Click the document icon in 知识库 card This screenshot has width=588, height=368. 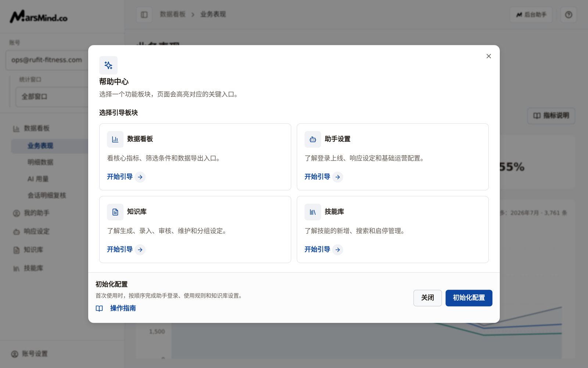click(115, 212)
